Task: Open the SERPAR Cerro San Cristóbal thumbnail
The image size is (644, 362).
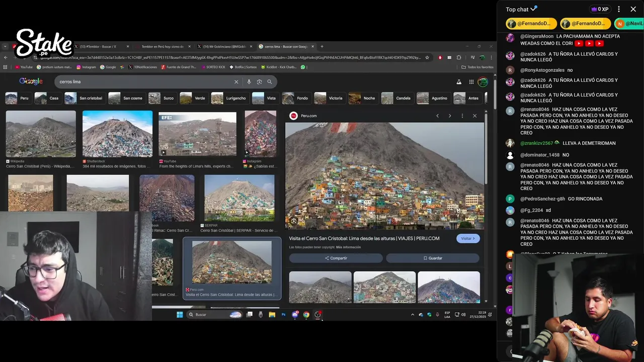Action: pos(239,198)
